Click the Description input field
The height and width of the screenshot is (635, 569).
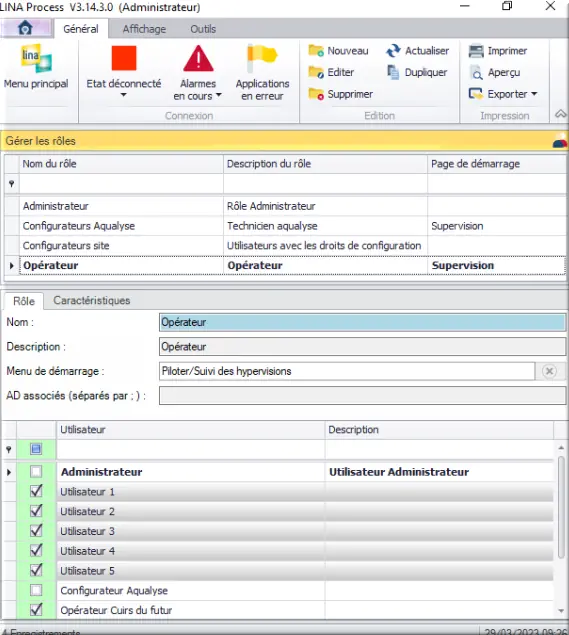[x=362, y=347]
